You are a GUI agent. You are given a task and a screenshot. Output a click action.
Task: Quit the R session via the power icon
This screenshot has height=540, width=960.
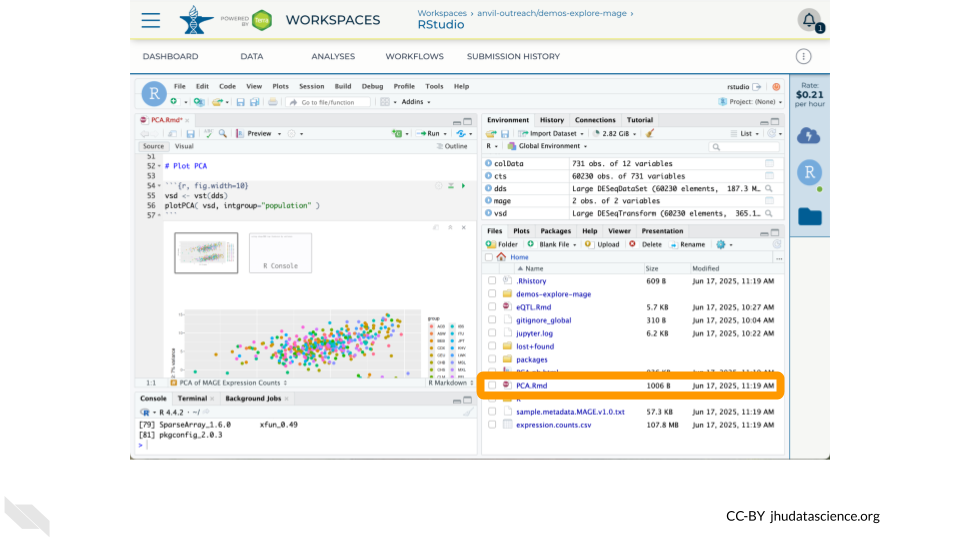click(x=776, y=87)
